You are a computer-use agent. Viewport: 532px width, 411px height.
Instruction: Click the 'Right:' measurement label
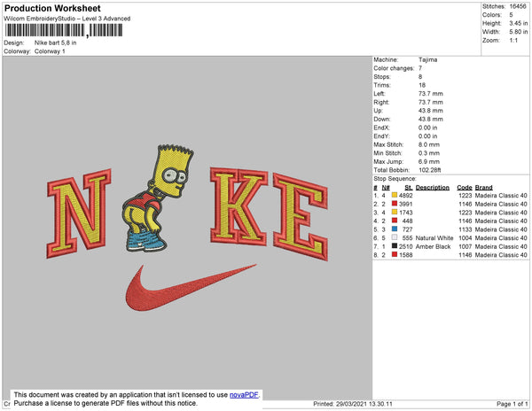(x=381, y=102)
